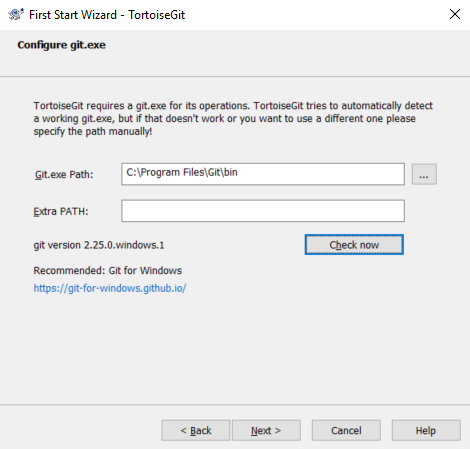Open Help for this wizard page
The height and width of the screenshot is (449, 470).
[x=426, y=430]
